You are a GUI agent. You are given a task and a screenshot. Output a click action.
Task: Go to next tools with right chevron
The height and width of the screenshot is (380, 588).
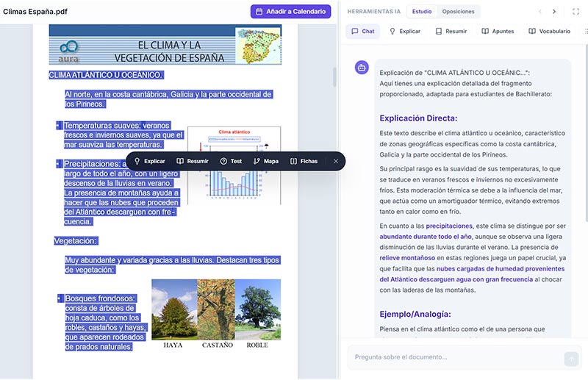coord(554,12)
